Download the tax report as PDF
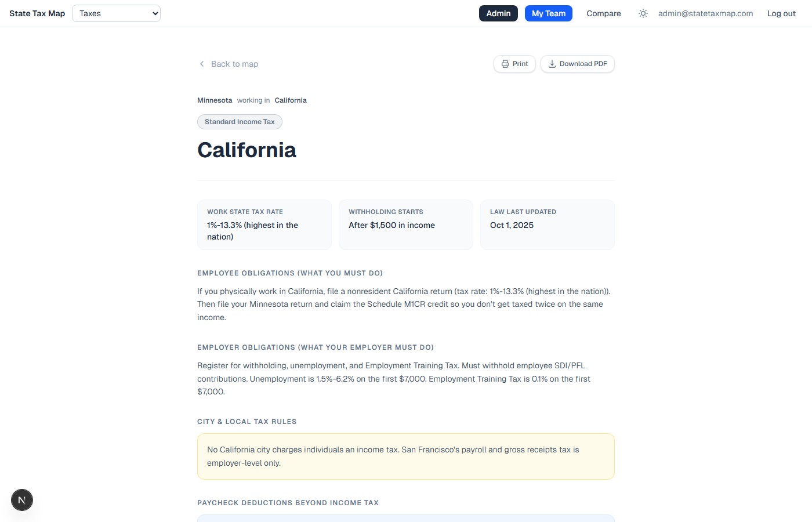This screenshot has height=522, width=812. coord(577,64)
